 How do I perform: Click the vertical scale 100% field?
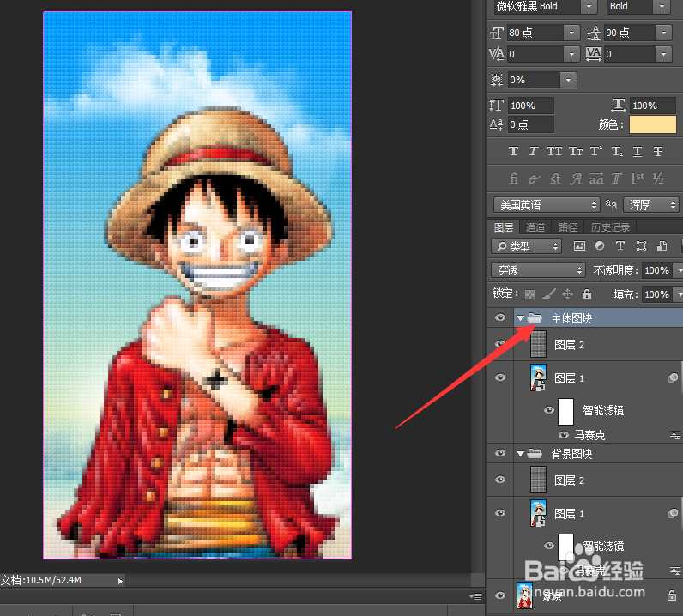[x=531, y=106]
